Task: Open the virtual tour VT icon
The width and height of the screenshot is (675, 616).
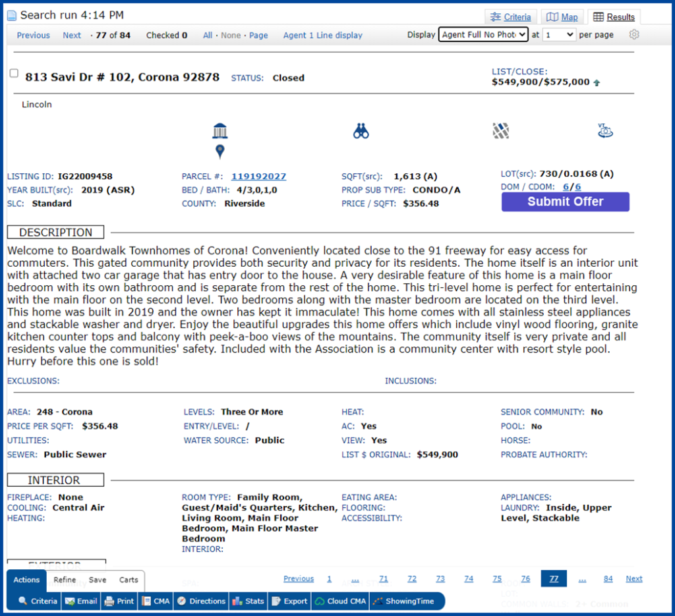Action: (604, 130)
